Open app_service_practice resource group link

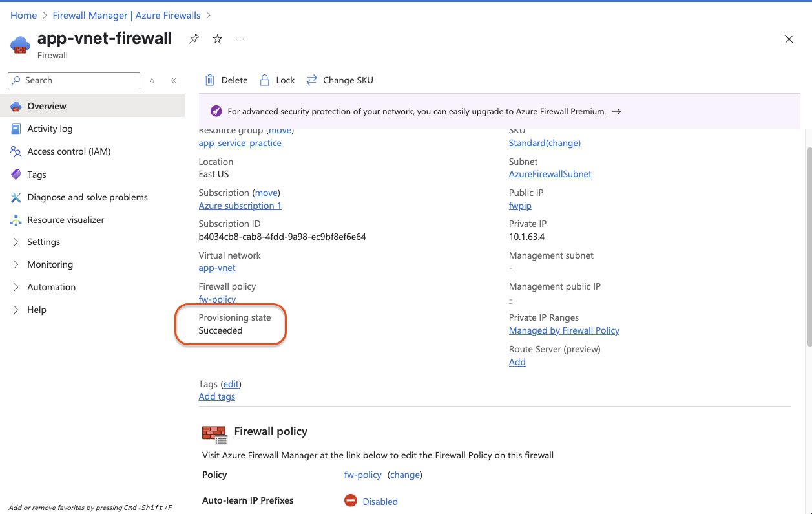pyautogui.click(x=240, y=143)
